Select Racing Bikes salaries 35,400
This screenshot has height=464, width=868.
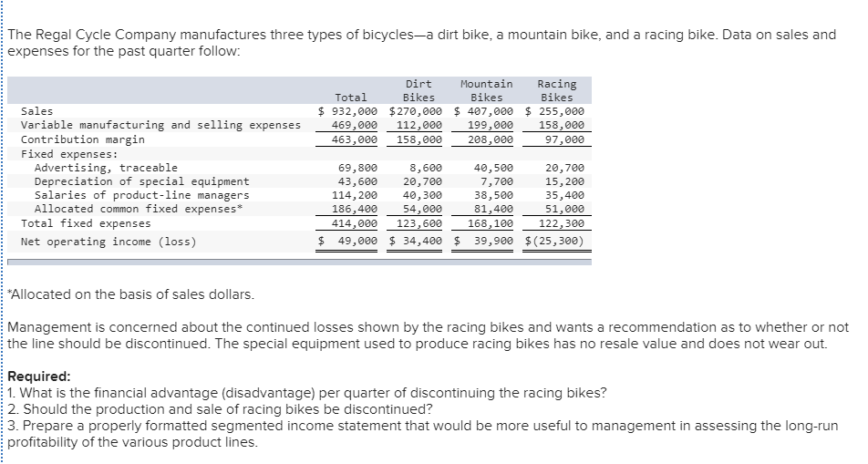coord(564,195)
